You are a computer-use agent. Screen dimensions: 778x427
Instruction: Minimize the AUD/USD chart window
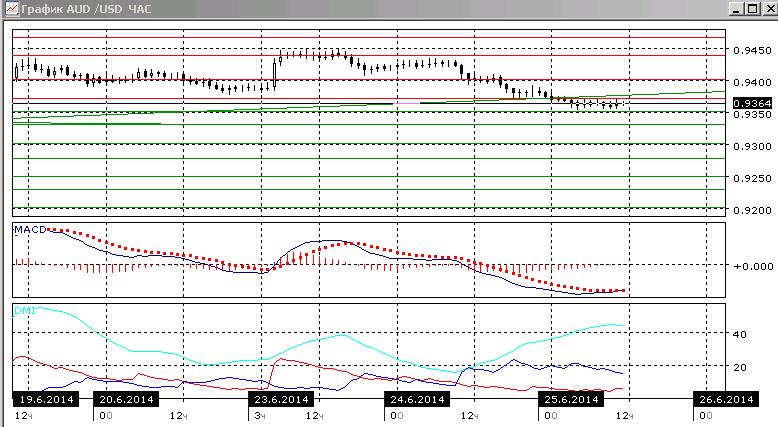(737, 8)
